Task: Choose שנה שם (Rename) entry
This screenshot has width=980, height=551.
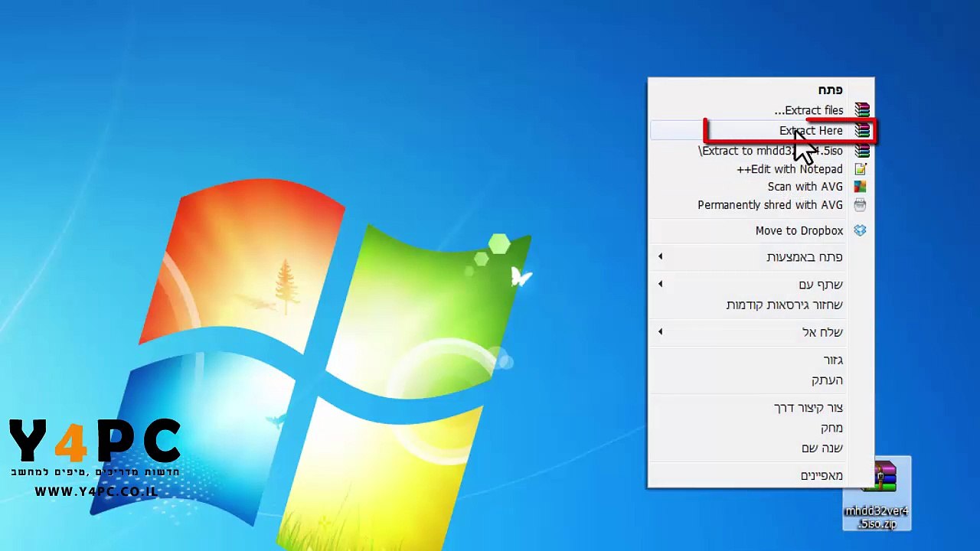Action: 761,448
